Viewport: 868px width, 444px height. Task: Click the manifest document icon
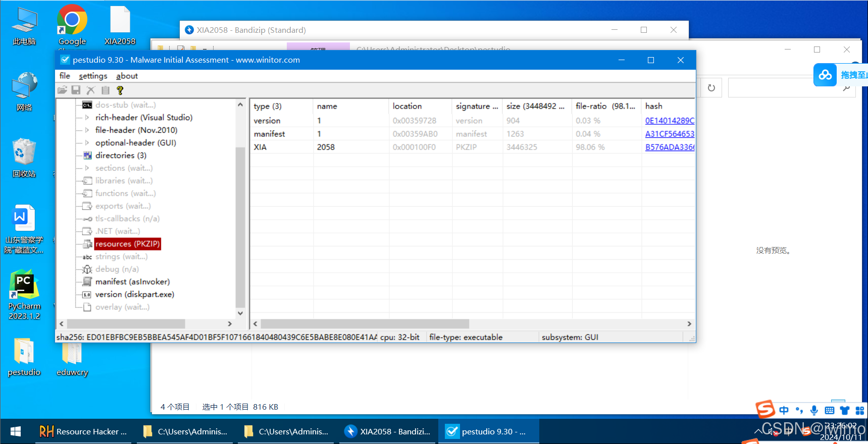(87, 282)
